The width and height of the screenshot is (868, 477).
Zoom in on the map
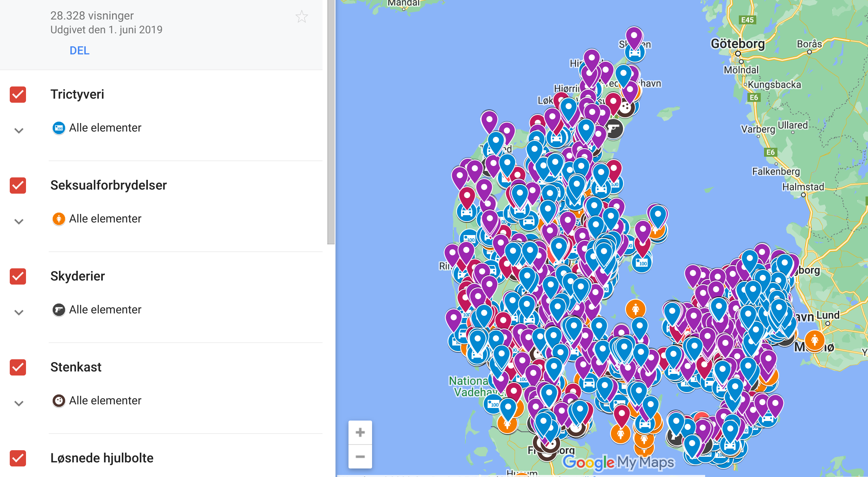360,433
